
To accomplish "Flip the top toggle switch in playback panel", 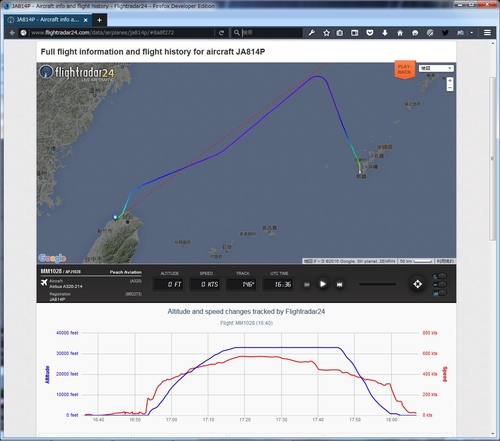I will 440,276.
